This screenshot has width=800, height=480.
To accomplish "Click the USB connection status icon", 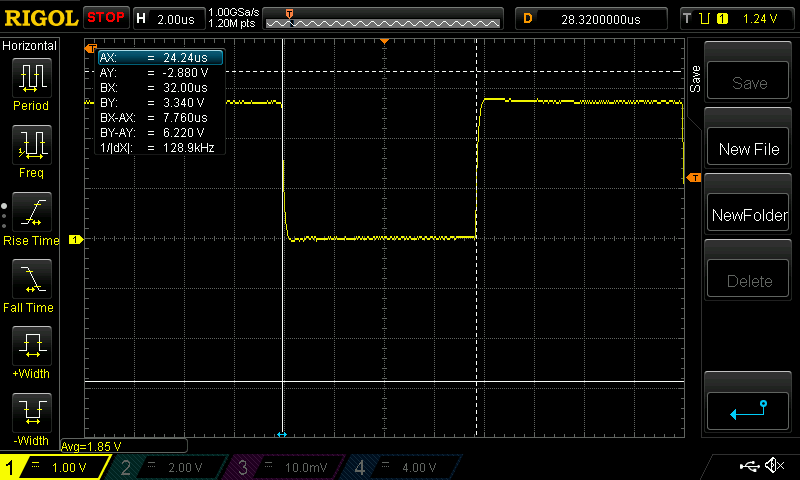I will 748,466.
